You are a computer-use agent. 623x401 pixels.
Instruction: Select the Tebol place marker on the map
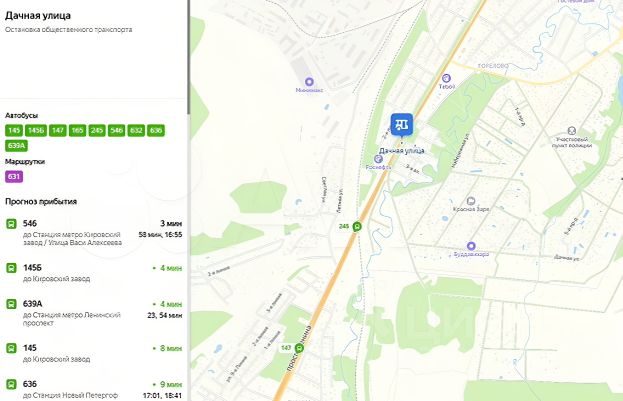click(x=446, y=78)
